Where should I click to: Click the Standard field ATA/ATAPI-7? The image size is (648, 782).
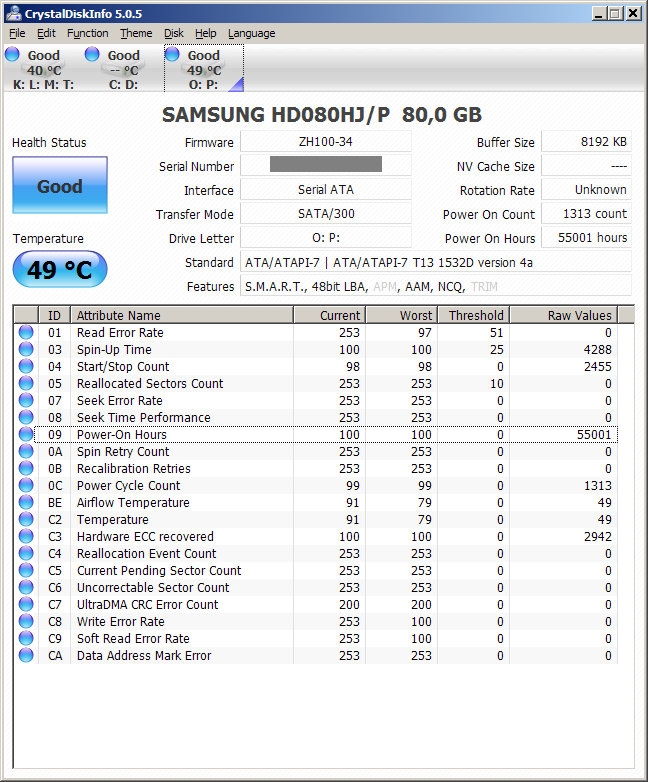[x=435, y=262]
